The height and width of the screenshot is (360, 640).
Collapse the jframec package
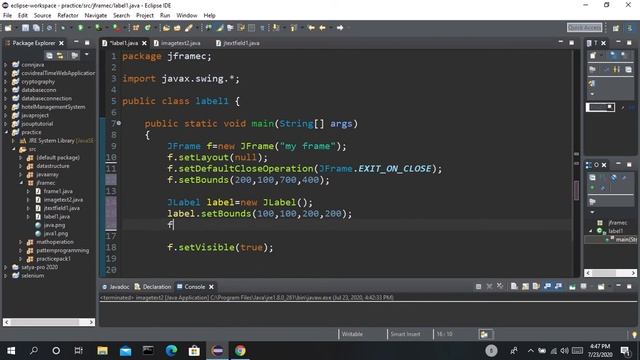[x=21, y=183]
